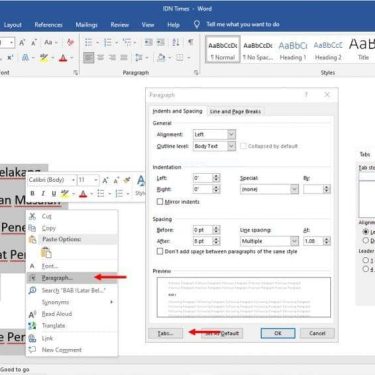Choose Translate in context menu
The width and height of the screenshot is (375, 375).
[72, 326]
